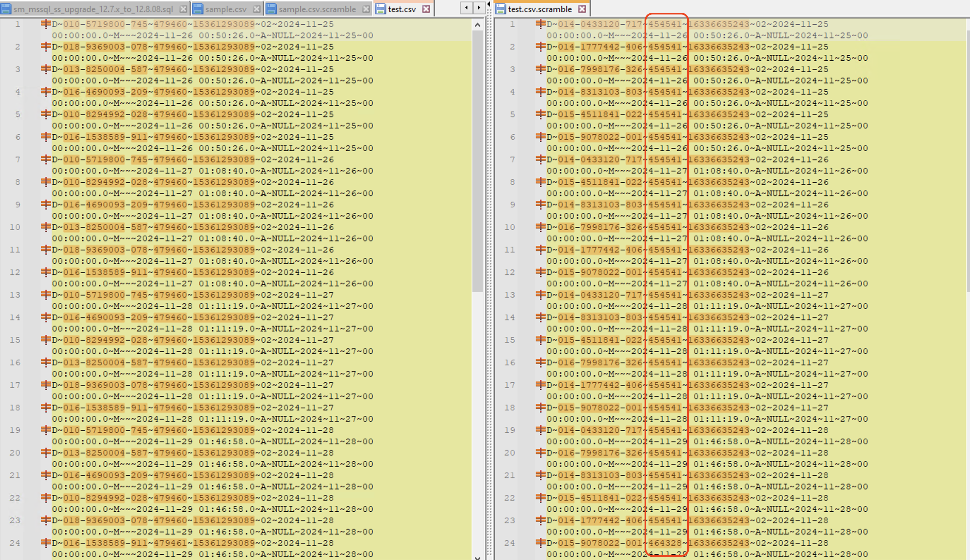The width and height of the screenshot is (970, 560).
Task: Click the small splitter collapse arrow between views
Action: [489, 4]
